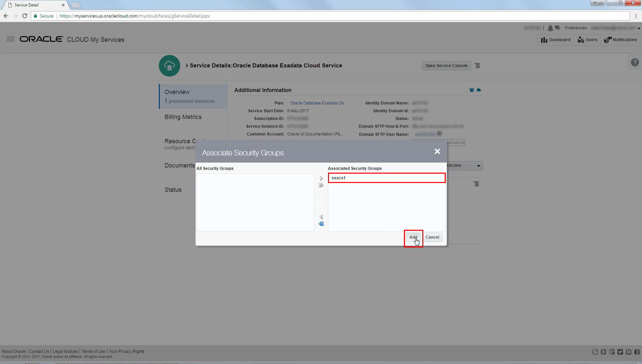Click the RSS feed icon in footer
This screenshot has height=364, width=642.
595,352
